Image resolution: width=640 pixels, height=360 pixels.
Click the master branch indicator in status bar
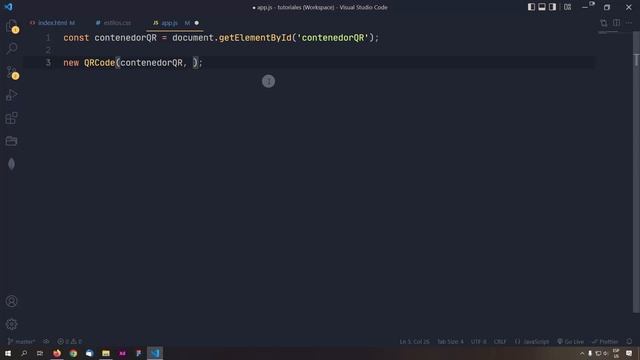(x=22, y=341)
